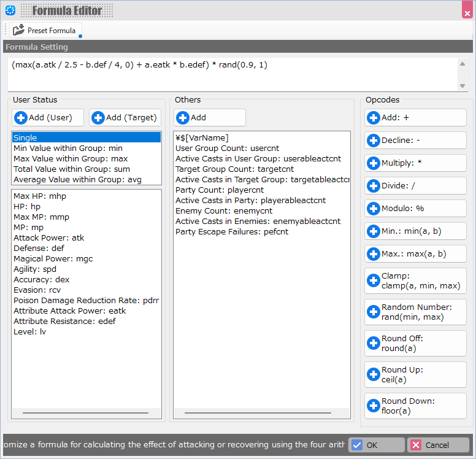Click the formula field scroll down arrow

pyautogui.click(x=463, y=87)
